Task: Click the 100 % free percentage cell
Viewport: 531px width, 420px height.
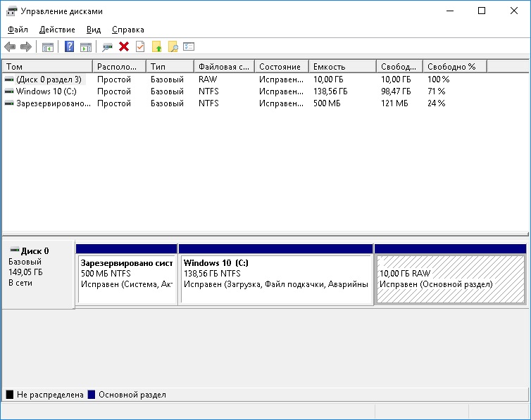Action: (x=438, y=79)
